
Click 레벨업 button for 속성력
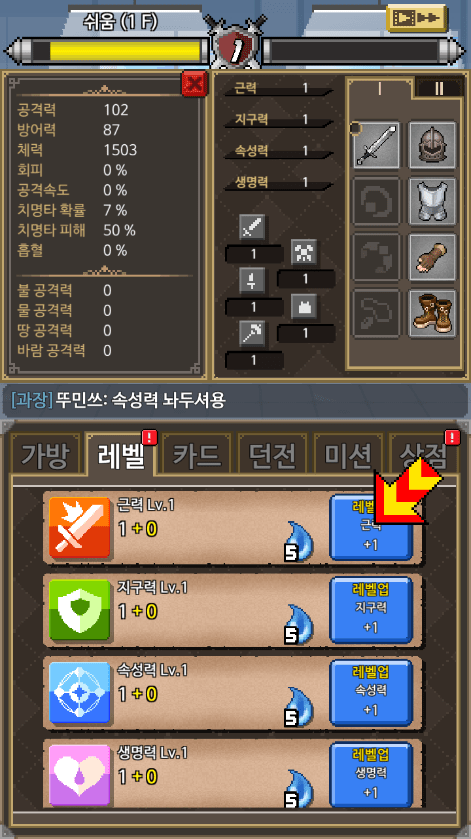coord(370,693)
